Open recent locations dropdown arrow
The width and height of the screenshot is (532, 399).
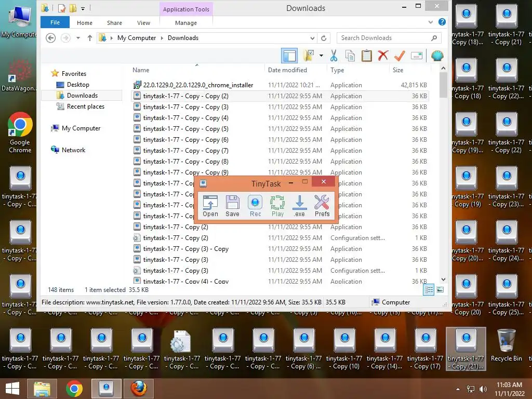[78, 38]
